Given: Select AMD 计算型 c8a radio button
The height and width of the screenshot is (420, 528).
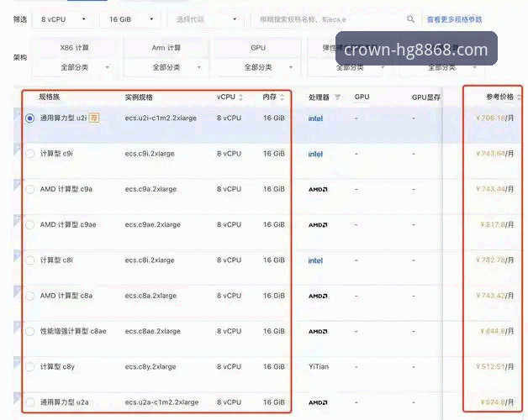Looking at the screenshot, I should (x=30, y=296).
